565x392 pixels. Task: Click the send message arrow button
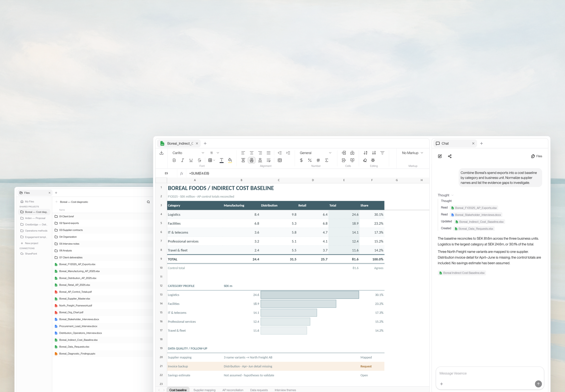click(538, 384)
